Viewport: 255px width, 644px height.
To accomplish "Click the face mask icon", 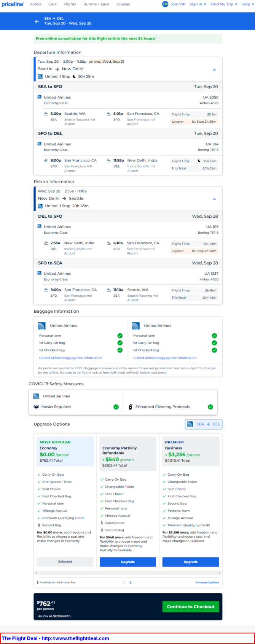I will coord(36,407).
